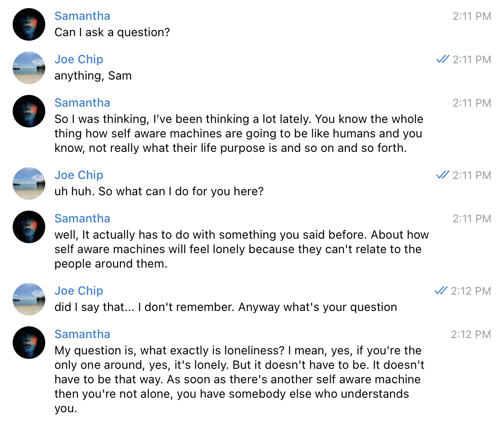Click Samantha name above "Can I ask a question?"

[x=82, y=16]
